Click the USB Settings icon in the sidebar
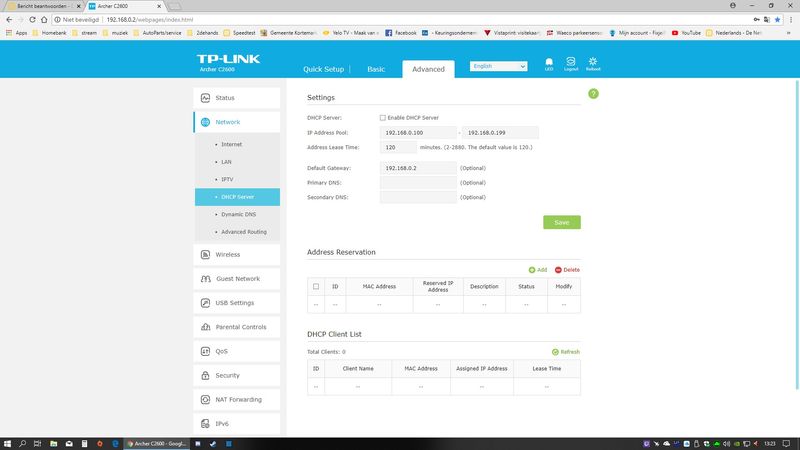 (x=206, y=303)
